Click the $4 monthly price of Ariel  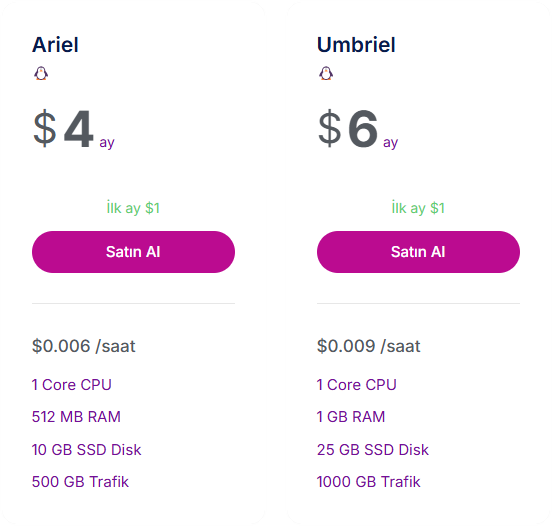point(74,129)
